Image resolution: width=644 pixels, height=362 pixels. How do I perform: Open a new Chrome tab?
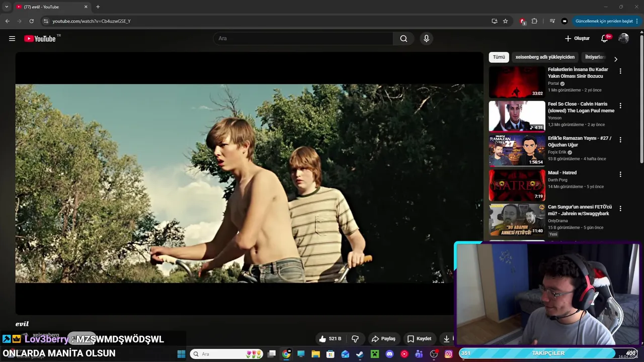pos(98,7)
